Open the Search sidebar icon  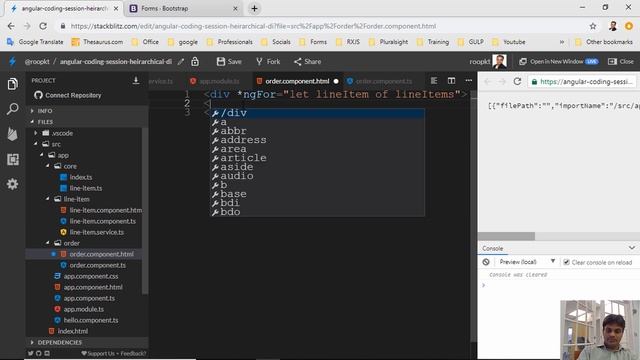[x=13, y=109]
